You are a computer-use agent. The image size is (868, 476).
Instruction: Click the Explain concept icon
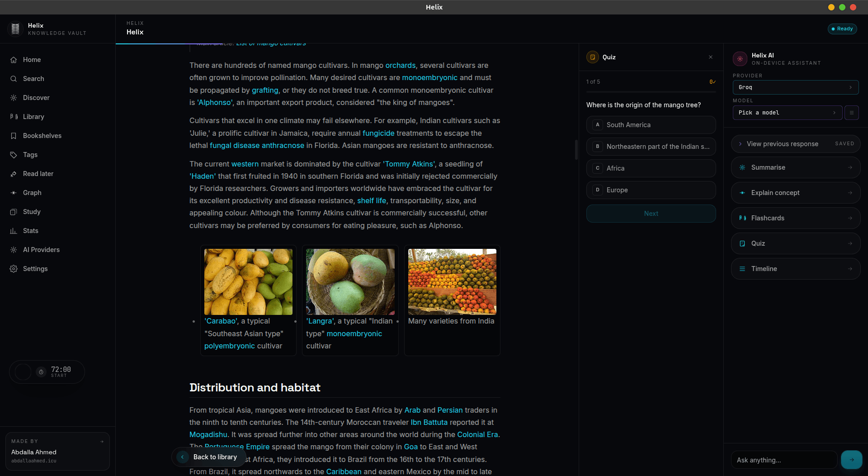point(742,193)
